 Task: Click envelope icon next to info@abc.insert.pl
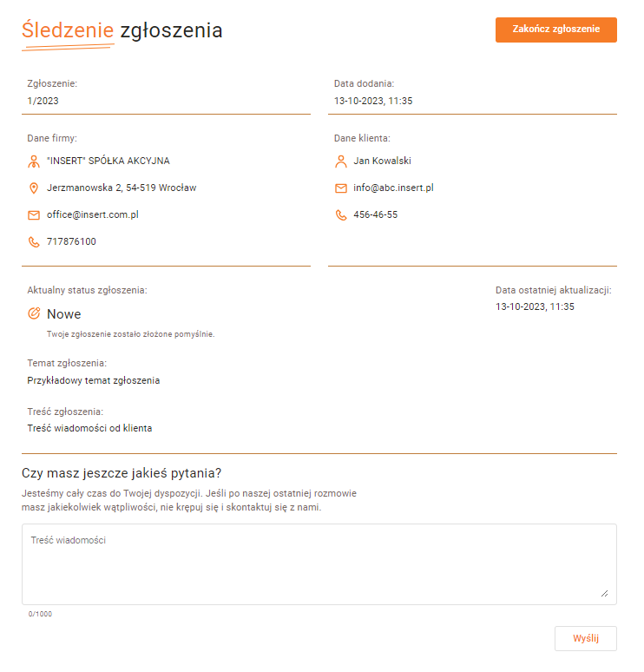click(340, 188)
